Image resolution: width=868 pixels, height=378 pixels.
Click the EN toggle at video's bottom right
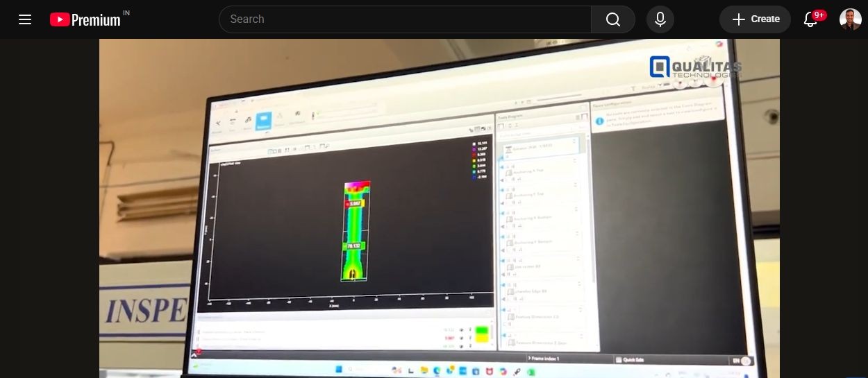[x=742, y=361]
